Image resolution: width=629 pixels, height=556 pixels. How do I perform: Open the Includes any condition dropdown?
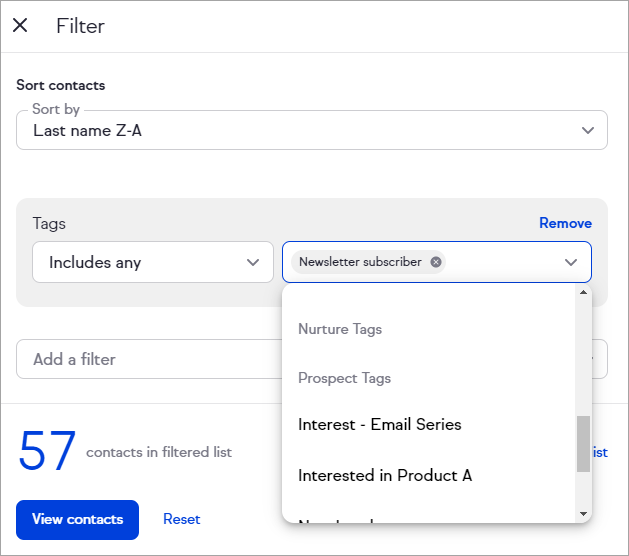[153, 262]
